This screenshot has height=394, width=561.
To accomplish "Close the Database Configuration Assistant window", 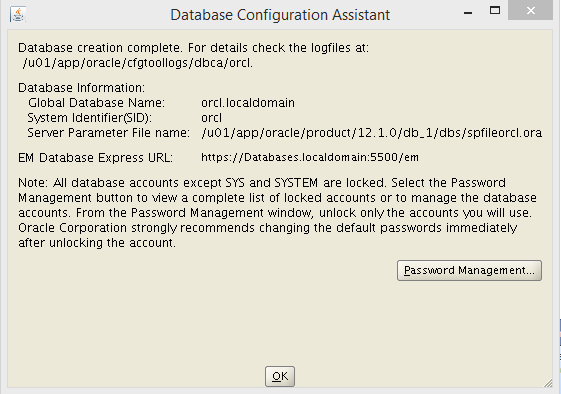I will point(531,10).
